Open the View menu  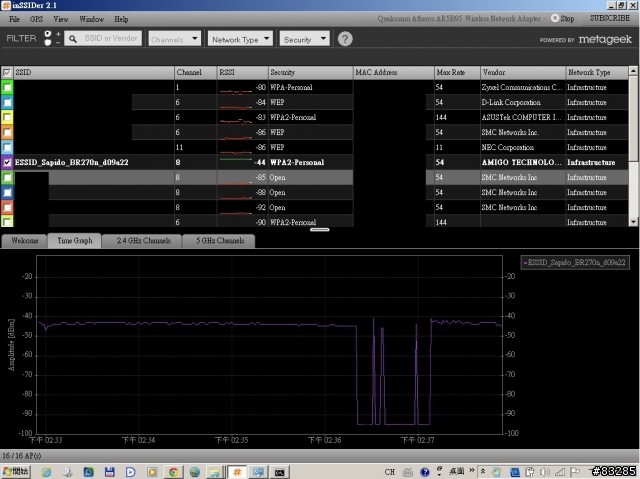click(x=61, y=19)
